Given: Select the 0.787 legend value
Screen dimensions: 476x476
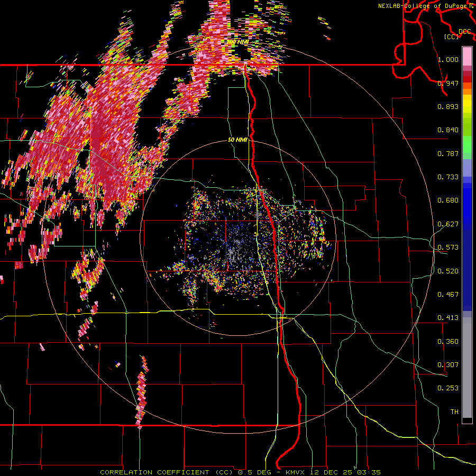Looking at the screenshot, I should coord(448,153).
